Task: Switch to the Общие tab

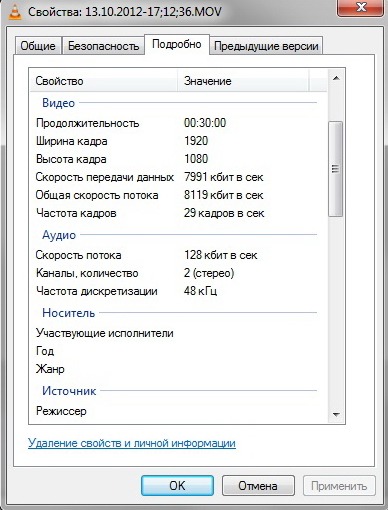Action: 38,46
